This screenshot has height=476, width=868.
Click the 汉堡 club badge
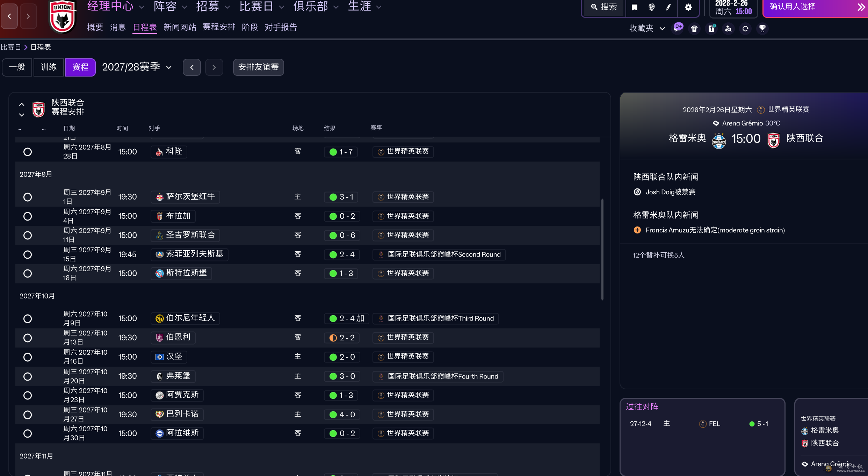(x=159, y=357)
